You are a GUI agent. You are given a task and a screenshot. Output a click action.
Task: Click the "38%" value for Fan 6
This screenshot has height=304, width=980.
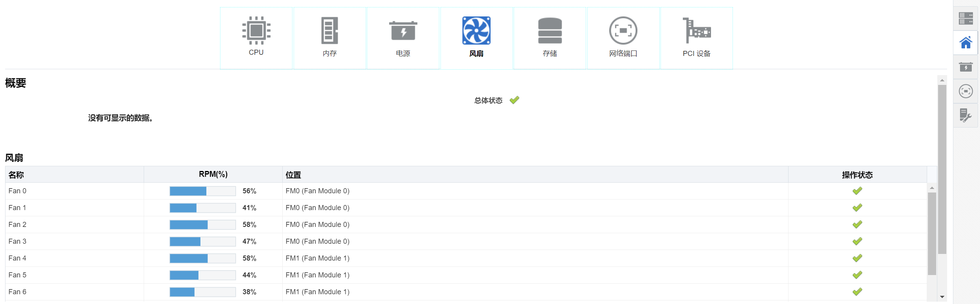249,292
